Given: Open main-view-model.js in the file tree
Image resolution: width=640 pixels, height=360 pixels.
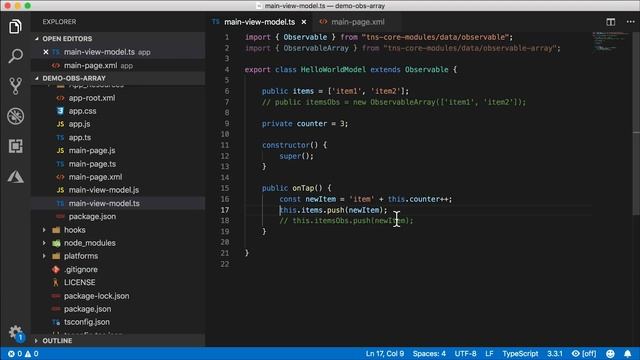Looking at the screenshot, I should pos(103,190).
